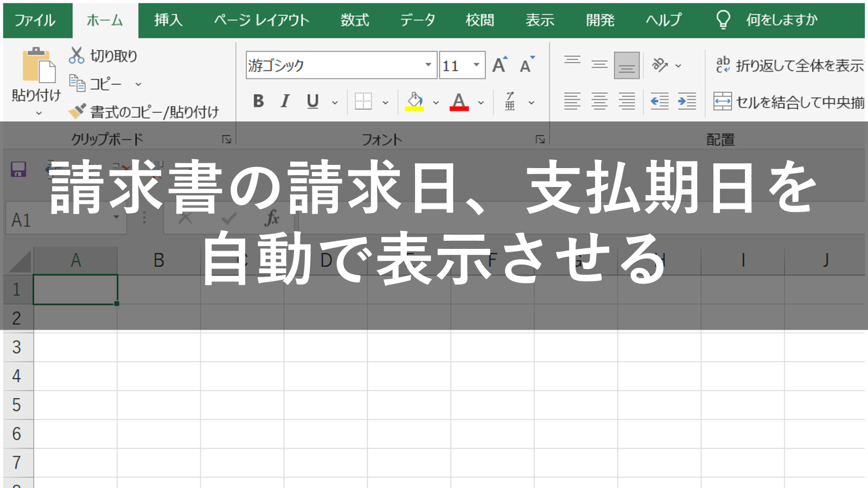Select row header 5
868x488 pixels.
point(17,405)
